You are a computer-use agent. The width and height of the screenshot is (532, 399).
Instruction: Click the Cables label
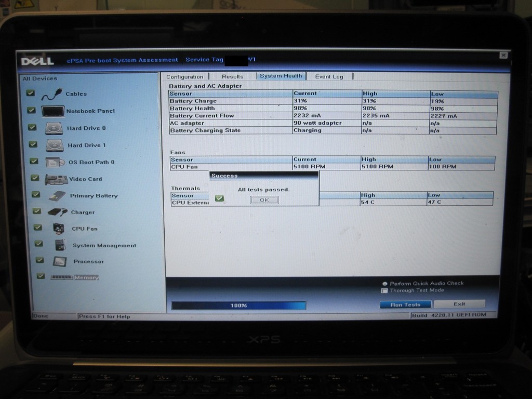(76, 94)
